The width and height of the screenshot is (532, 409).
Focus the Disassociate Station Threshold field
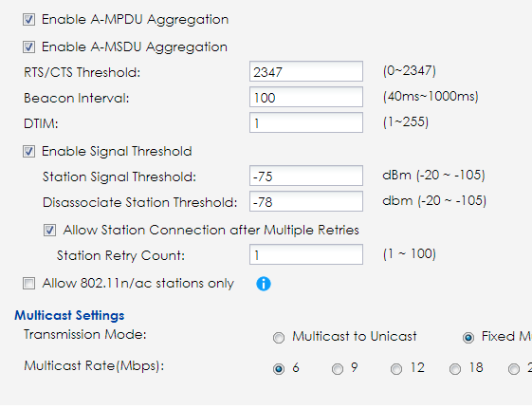tap(306, 201)
